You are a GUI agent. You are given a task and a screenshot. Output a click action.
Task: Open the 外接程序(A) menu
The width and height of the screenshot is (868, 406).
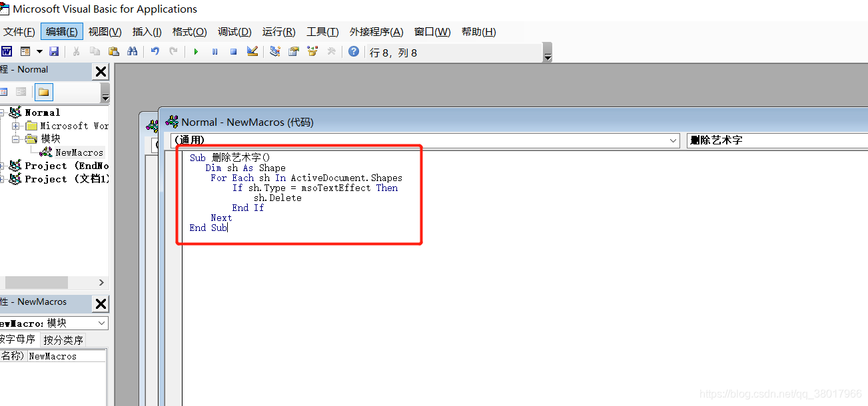point(376,31)
